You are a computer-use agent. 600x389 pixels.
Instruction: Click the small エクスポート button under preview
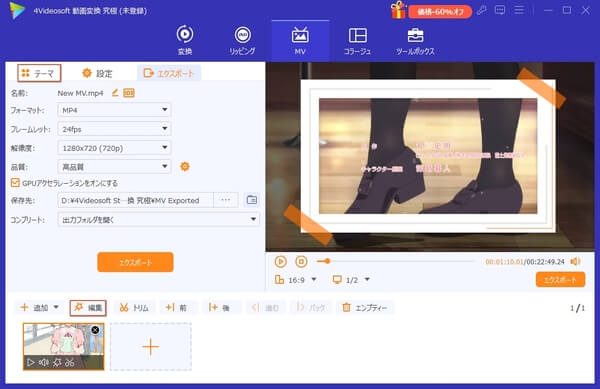[560, 280]
